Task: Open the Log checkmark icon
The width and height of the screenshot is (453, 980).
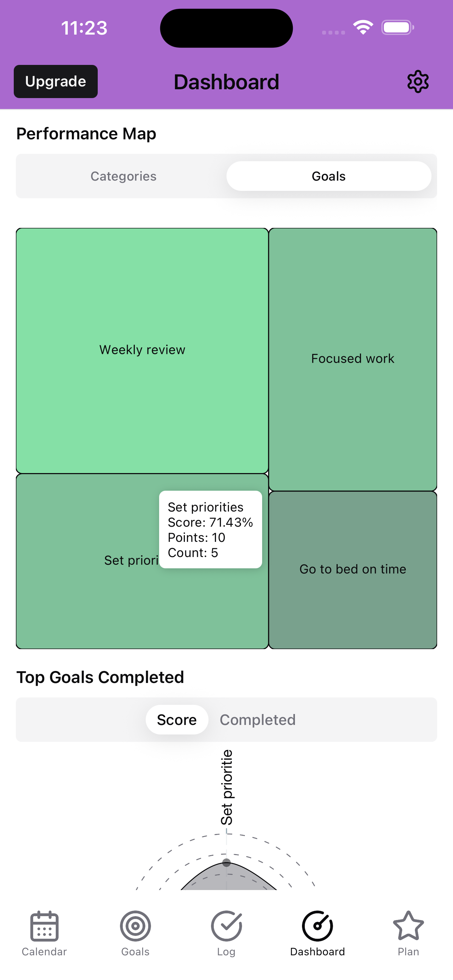Action: [226, 926]
